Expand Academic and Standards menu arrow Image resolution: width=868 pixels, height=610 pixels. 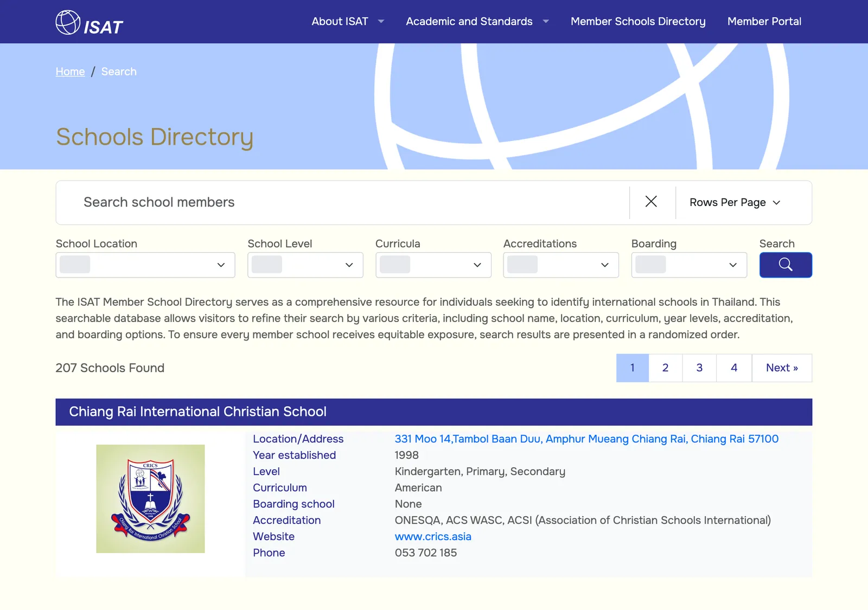click(546, 22)
